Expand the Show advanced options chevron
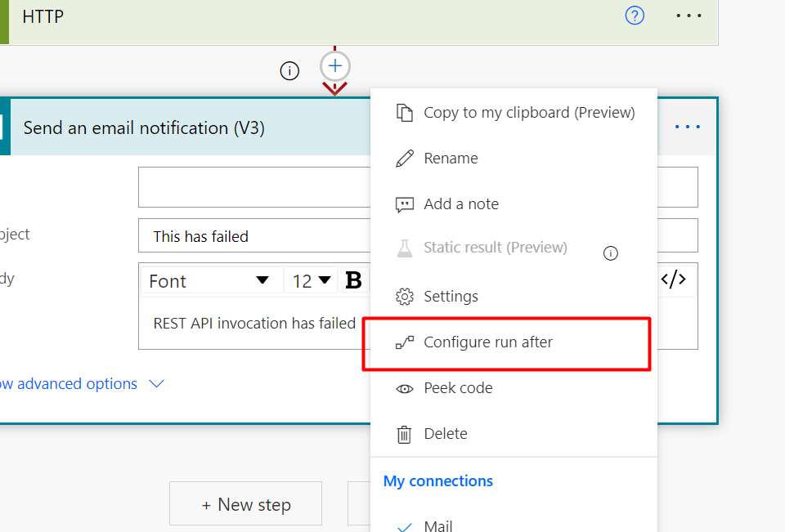785x532 pixels. point(157,384)
